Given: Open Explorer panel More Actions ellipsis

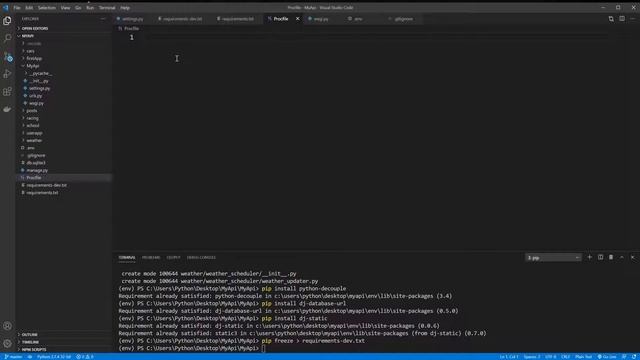Looking at the screenshot, I should 102,19.
